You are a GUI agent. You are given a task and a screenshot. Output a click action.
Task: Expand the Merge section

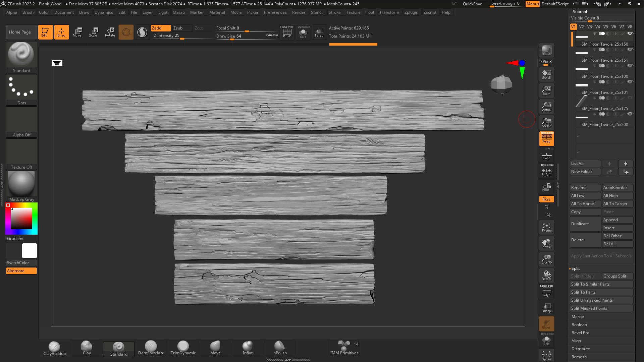[x=578, y=317]
